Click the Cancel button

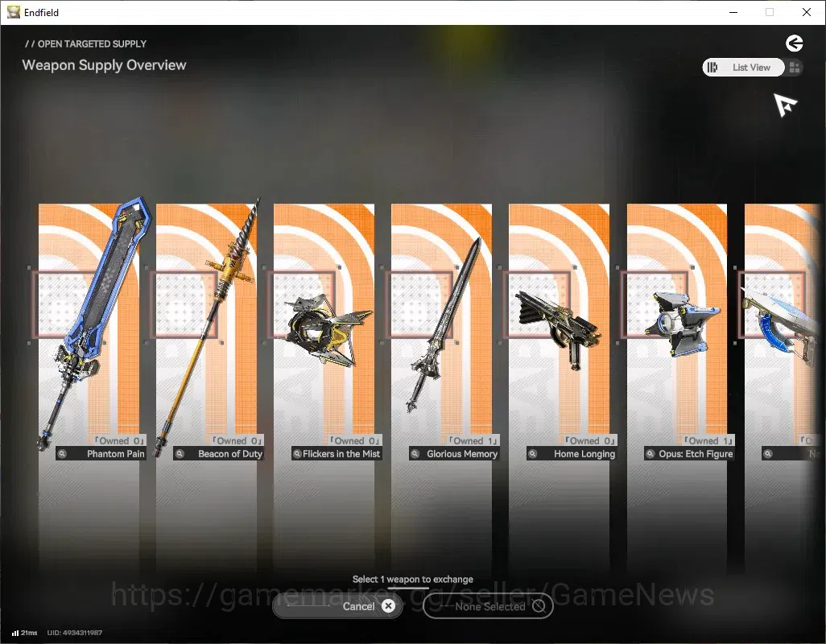pos(337,606)
